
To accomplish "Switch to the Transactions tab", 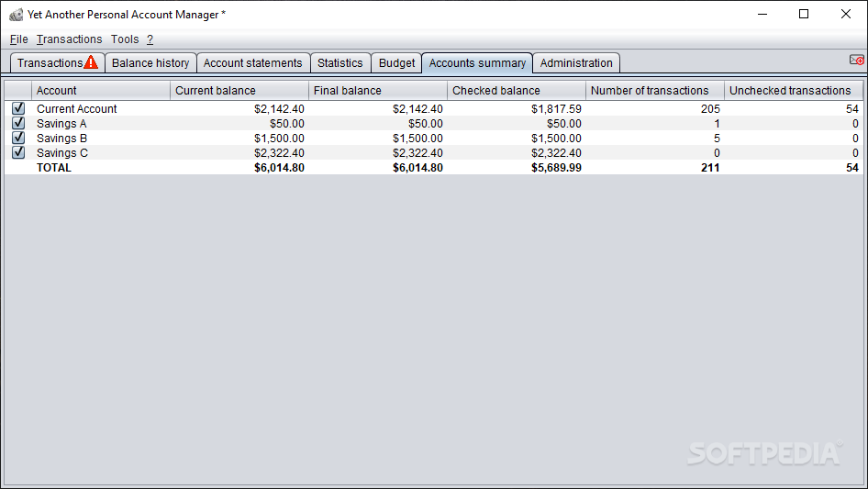I will 57,63.
